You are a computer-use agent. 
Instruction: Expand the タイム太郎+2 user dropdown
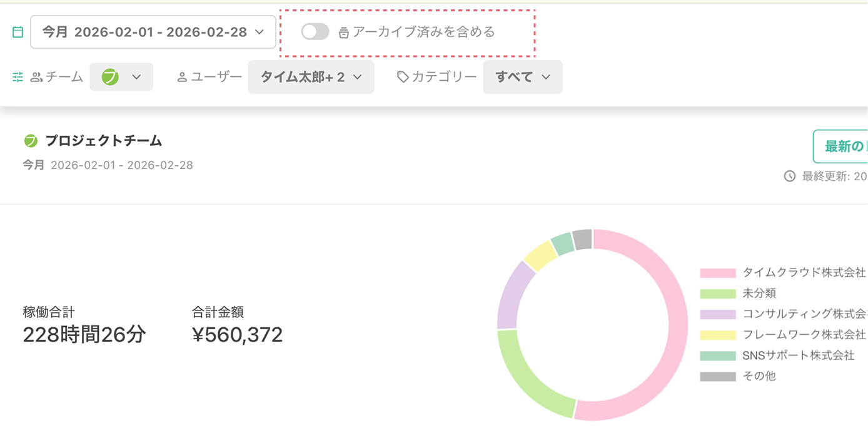pyautogui.click(x=311, y=76)
